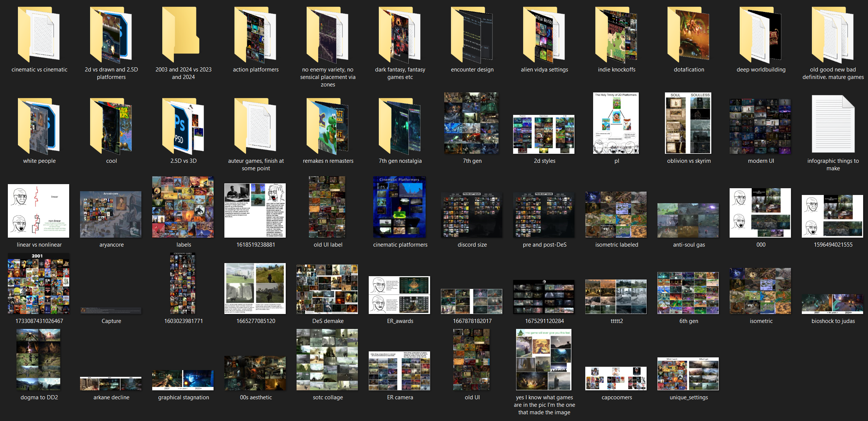Viewport: 868px width, 421px height.
Task: Select the 'discord size' image
Action: pyautogui.click(x=472, y=215)
